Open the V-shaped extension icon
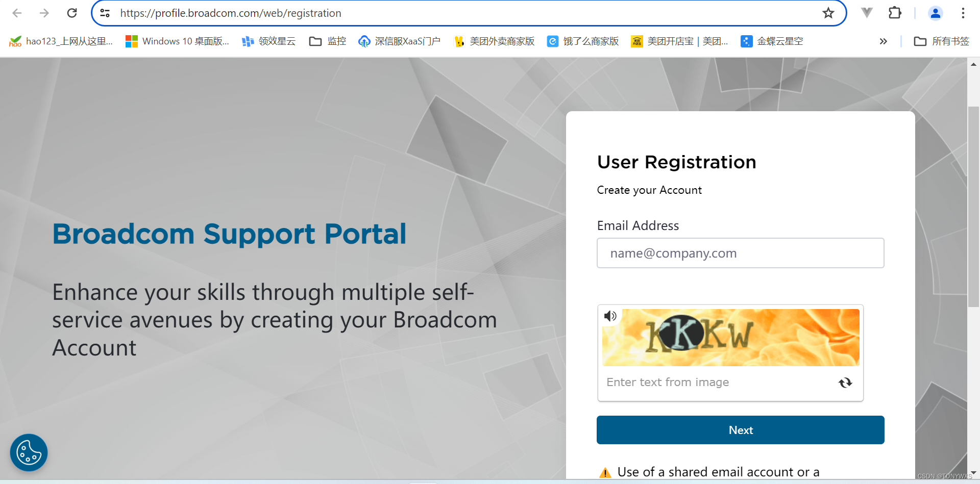The height and width of the screenshot is (484, 980). 867,13
